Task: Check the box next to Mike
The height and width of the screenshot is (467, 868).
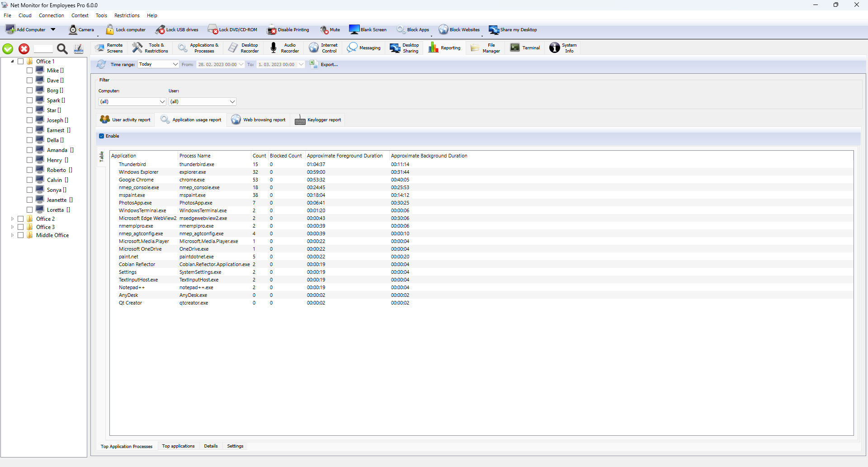Action: click(29, 71)
